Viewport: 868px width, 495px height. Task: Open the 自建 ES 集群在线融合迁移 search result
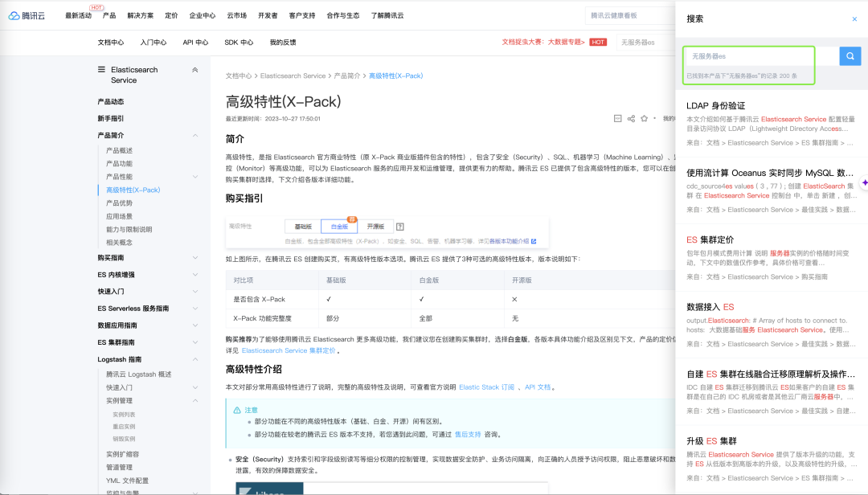coord(770,374)
